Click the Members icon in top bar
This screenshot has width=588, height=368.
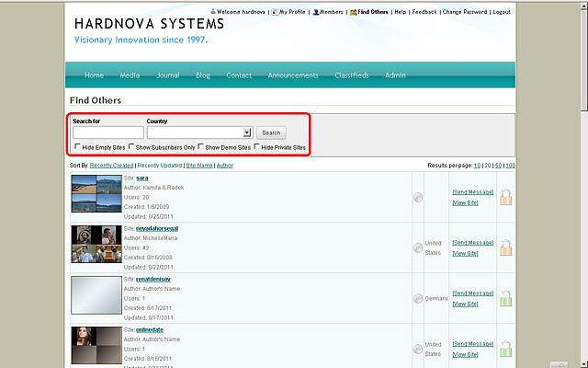click(x=314, y=13)
